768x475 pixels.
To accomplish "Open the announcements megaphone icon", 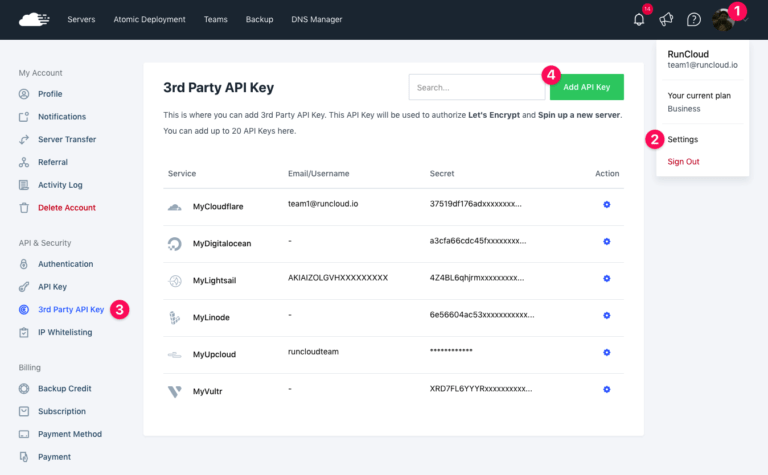I will (x=666, y=20).
